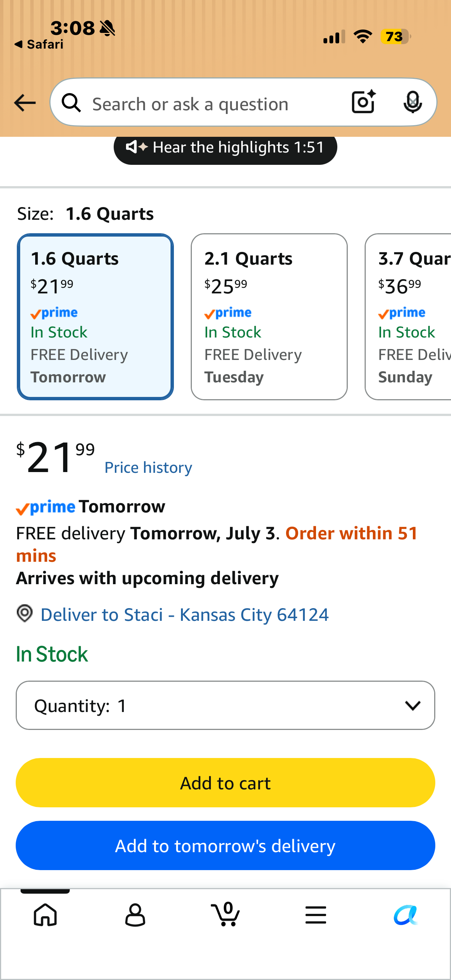The width and height of the screenshot is (451, 980).
Task: Tap the microphone voice search icon
Action: click(x=412, y=102)
